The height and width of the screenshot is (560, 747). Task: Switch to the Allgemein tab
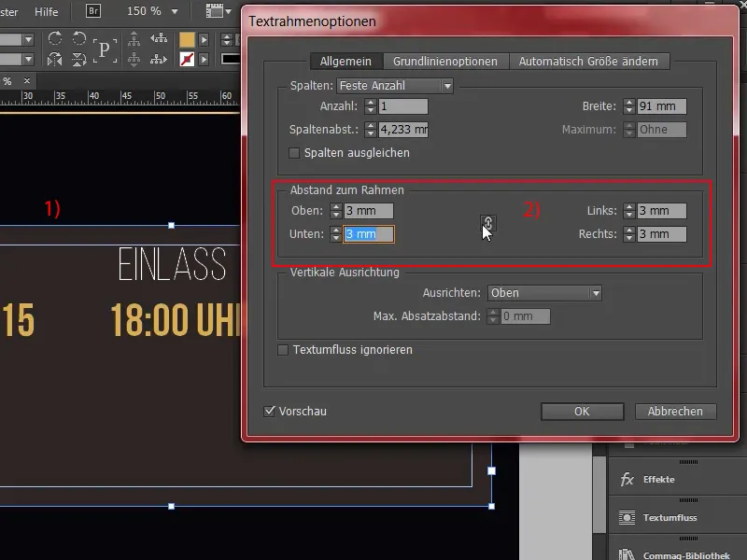[345, 62]
